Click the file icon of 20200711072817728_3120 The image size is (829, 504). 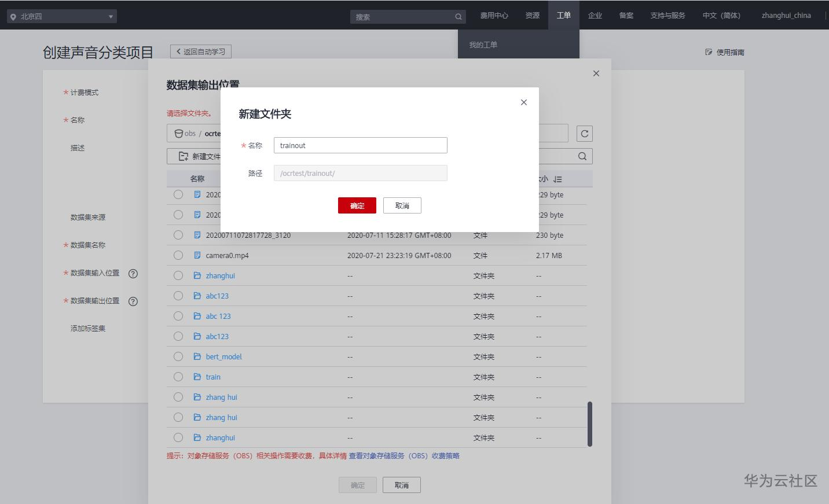click(x=197, y=235)
